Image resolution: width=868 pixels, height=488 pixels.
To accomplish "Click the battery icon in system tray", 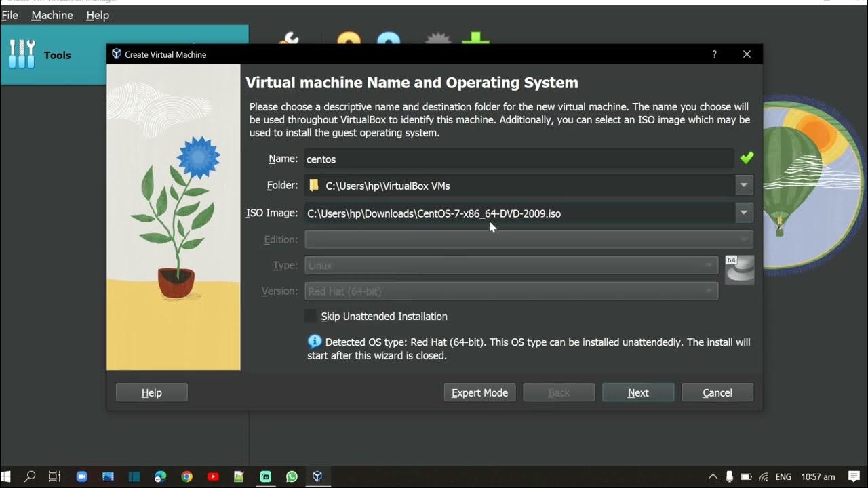I will click(x=746, y=476).
